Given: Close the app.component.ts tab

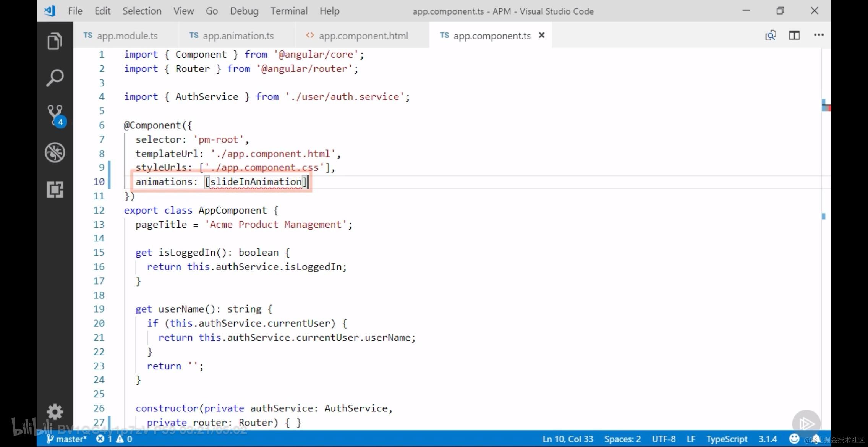Looking at the screenshot, I should pos(541,36).
